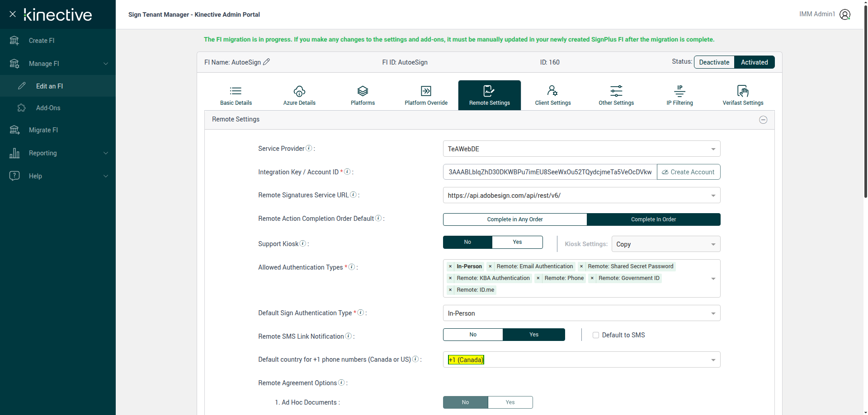Image resolution: width=868 pixels, height=415 pixels.
Task: Click the Integration Key / Account ID input field
Action: pyautogui.click(x=550, y=172)
